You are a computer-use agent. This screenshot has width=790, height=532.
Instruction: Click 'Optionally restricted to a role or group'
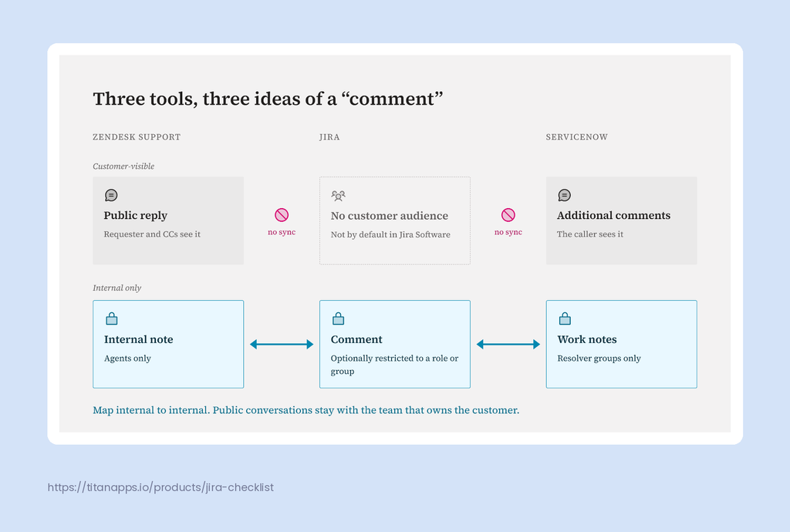(x=394, y=365)
